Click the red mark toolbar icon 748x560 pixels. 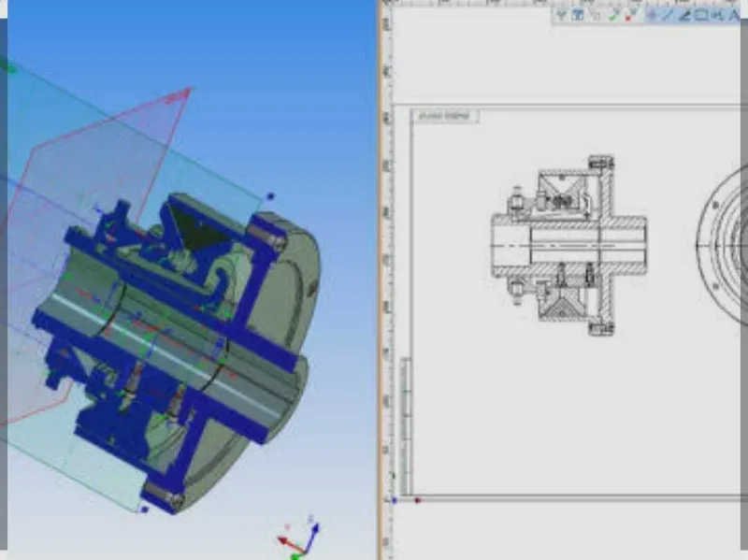(630, 15)
